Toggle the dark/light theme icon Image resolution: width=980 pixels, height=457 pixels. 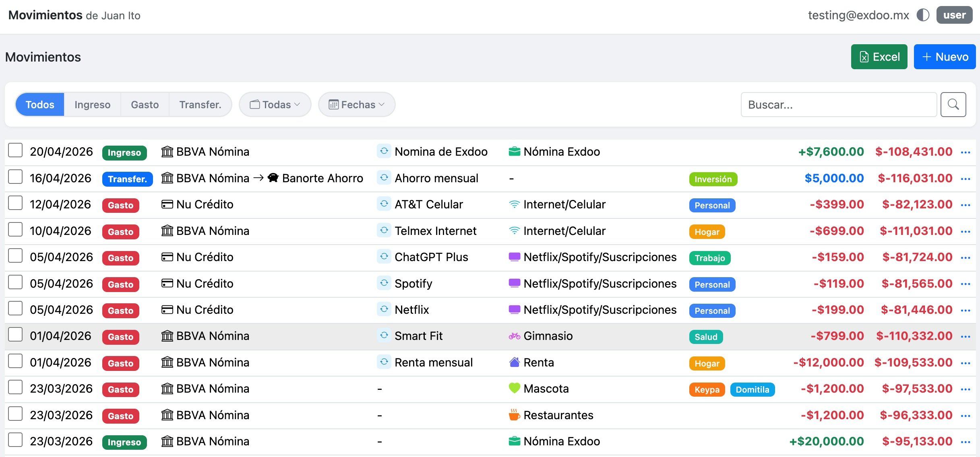click(x=923, y=15)
